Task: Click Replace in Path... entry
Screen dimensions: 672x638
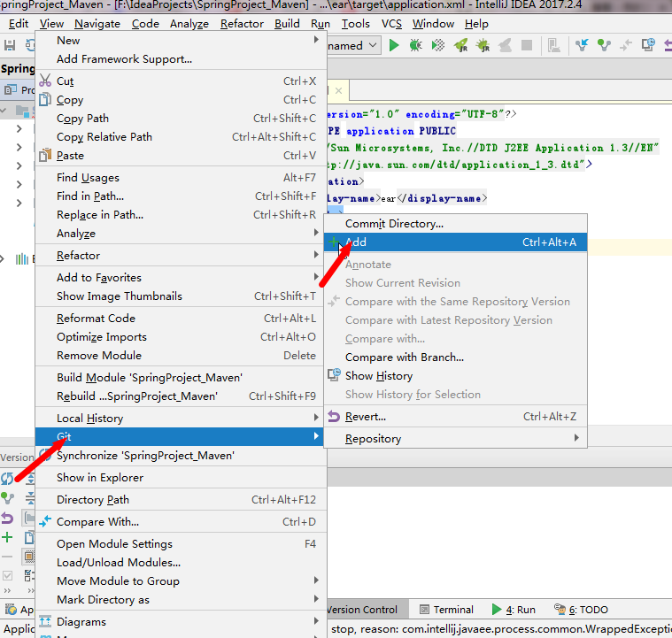Action: click(x=179, y=215)
